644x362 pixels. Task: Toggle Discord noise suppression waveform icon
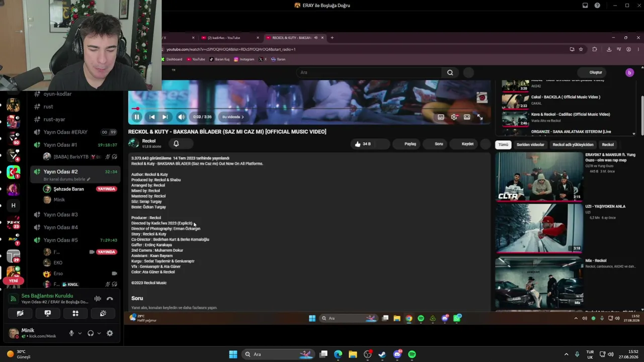click(x=98, y=299)
